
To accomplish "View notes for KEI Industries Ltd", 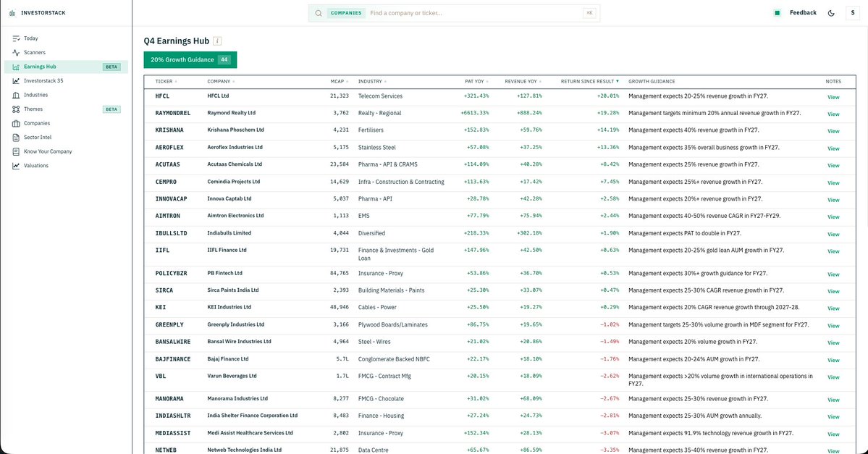I will 833,308.
